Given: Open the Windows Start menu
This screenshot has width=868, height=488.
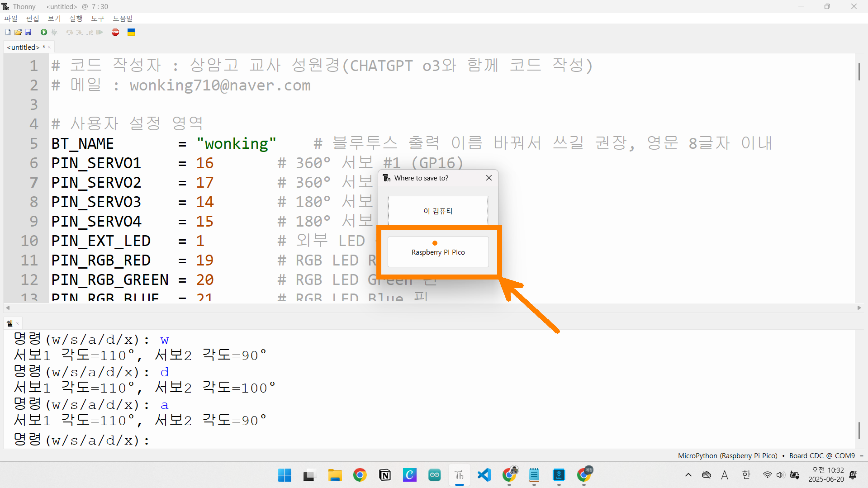Looking at the screenshot, I should [285, 475].
